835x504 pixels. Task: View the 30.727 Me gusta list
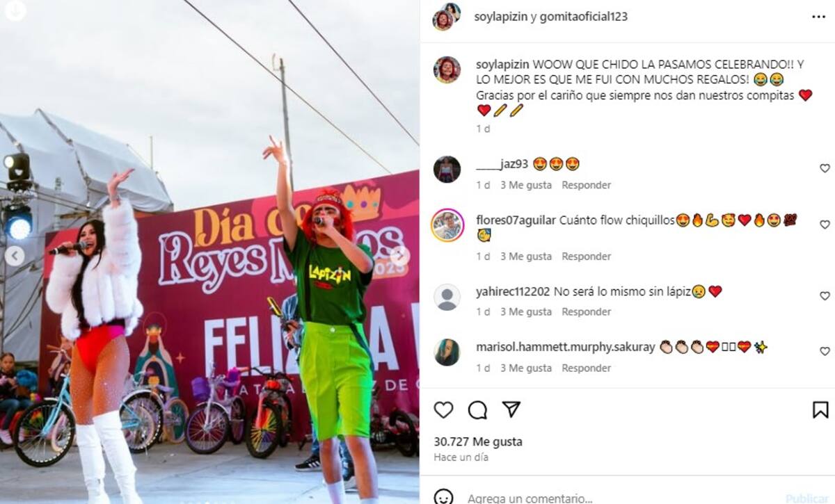pos(478,441)
